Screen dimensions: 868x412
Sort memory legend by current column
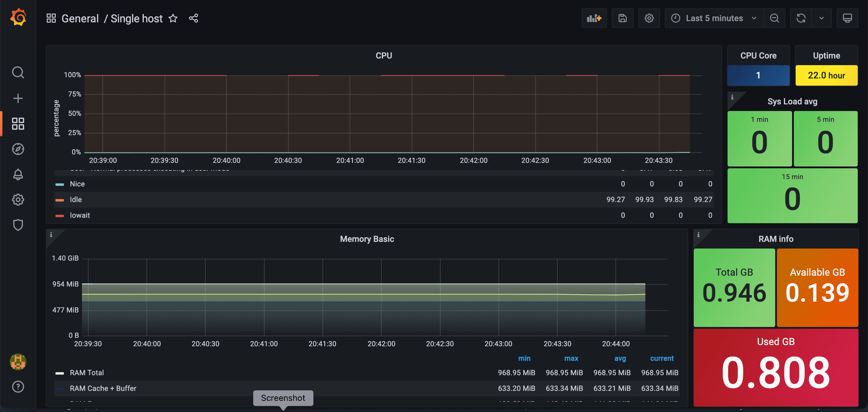point(662,358)
